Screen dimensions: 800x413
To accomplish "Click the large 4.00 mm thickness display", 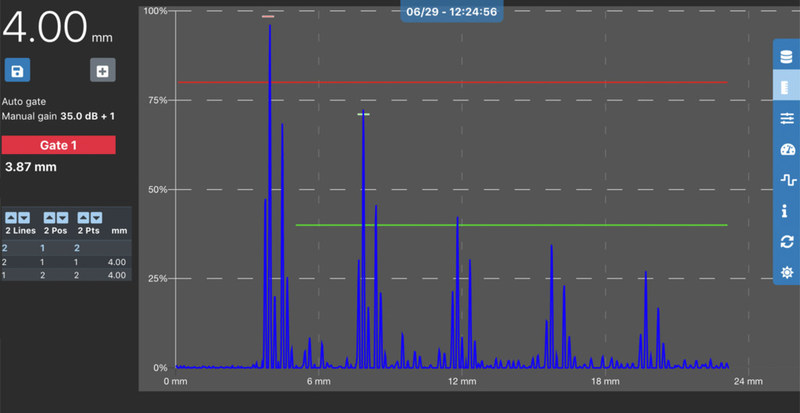I will (58, 29).
